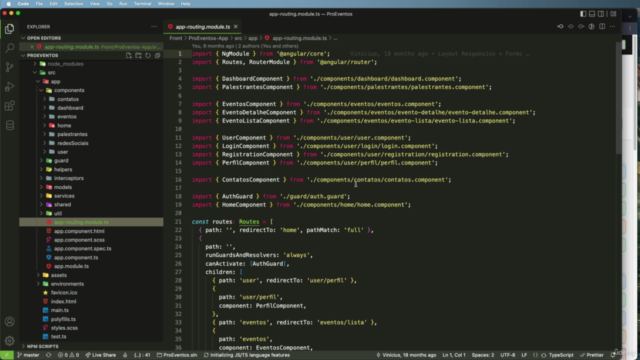Expand the assets folder
The height and width of the screenshot is (360, 640).
59,275
